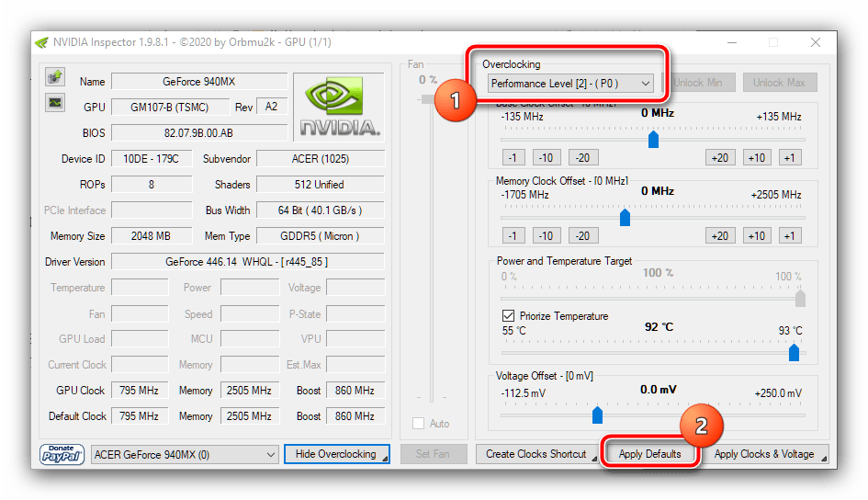Click the Memory Clock Offset slider thumb

pos(625,218)
